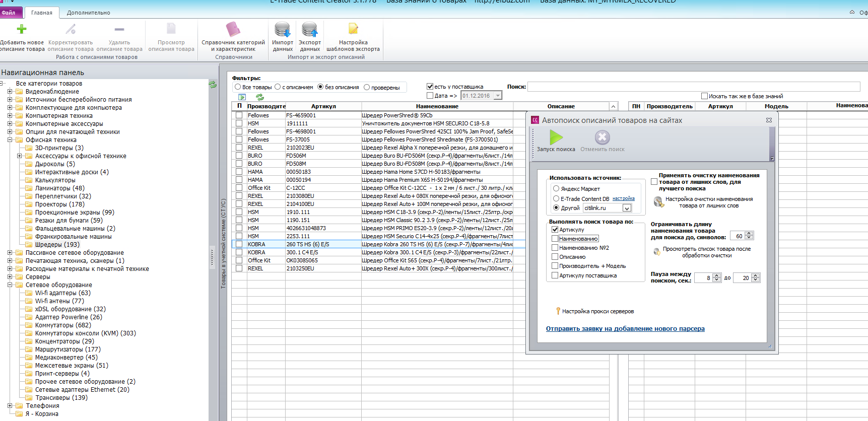Select 'проверены' filter radio button
868x421 pixels.
(x=367, y=87)
